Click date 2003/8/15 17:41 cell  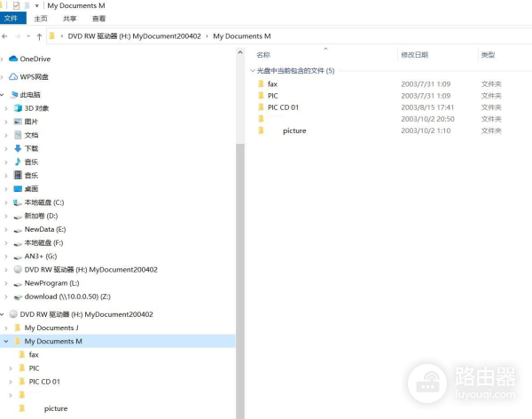[x=427, y=107]
